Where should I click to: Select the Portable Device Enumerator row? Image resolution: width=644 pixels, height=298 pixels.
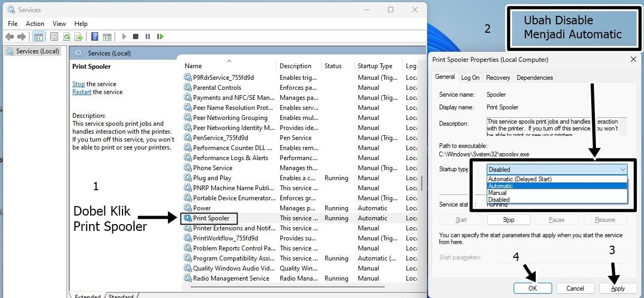tap(299, 198)
